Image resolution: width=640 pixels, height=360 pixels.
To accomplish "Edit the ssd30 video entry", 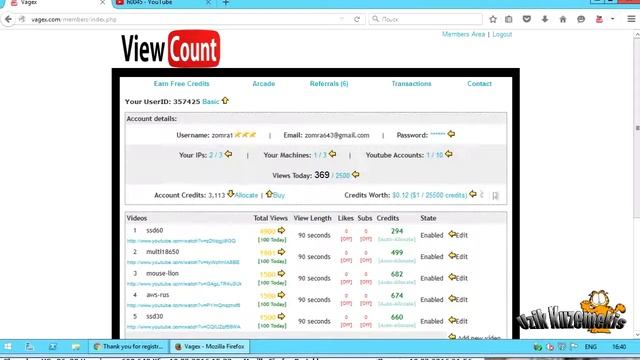I will [462, 321].
